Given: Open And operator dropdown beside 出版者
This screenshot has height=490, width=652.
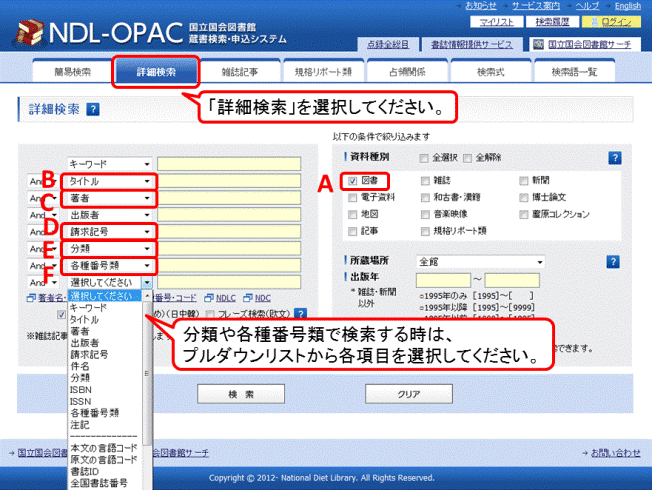Looking at the screenshot, I should click(43, 215).
